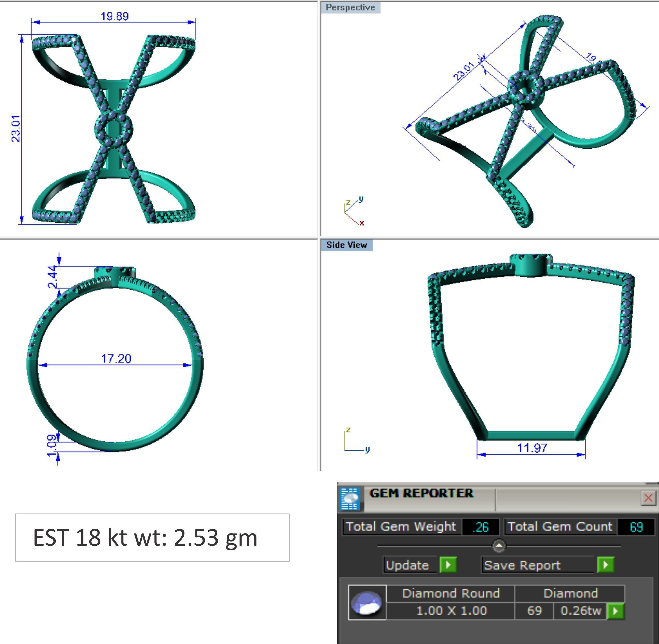Image resolution: width=659 pixels, height=644 pixels.
Task: Click the Diamond material header cell
Action: tap(570, 594)
